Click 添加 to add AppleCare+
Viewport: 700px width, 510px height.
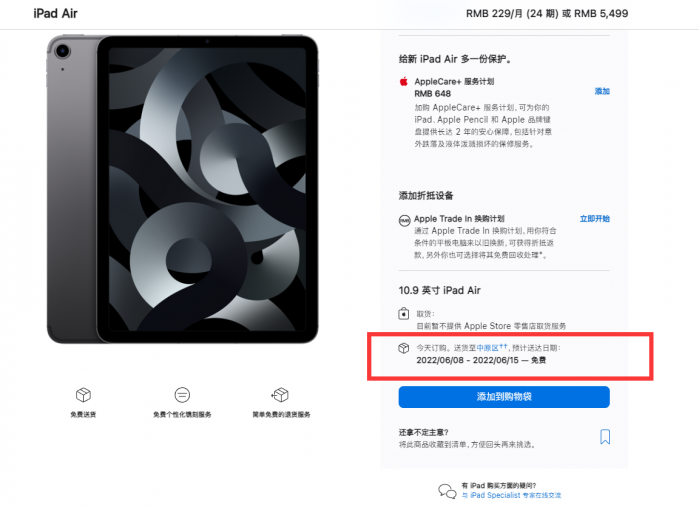point(602,91)
